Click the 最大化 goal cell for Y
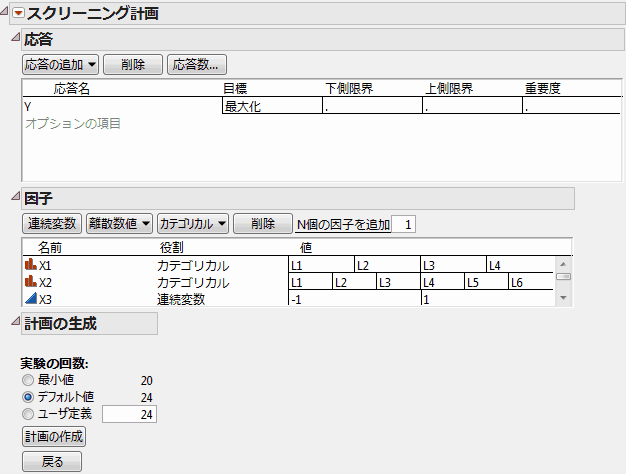The image size is (626, 474). coord(272,106)
